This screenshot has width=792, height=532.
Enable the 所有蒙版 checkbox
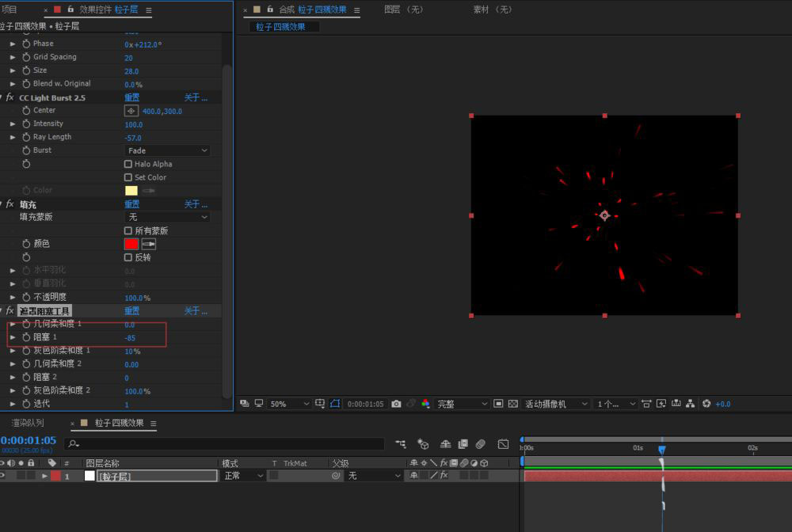(x=128, y=231)
